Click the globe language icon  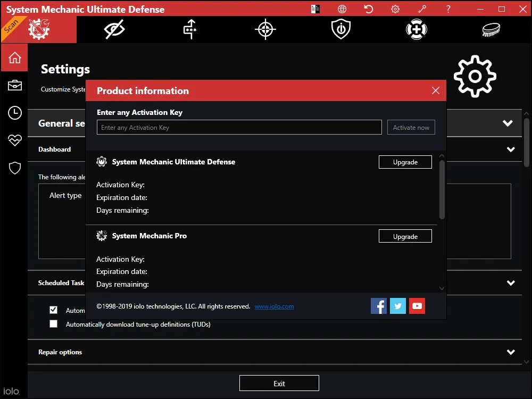coord(342,9)
